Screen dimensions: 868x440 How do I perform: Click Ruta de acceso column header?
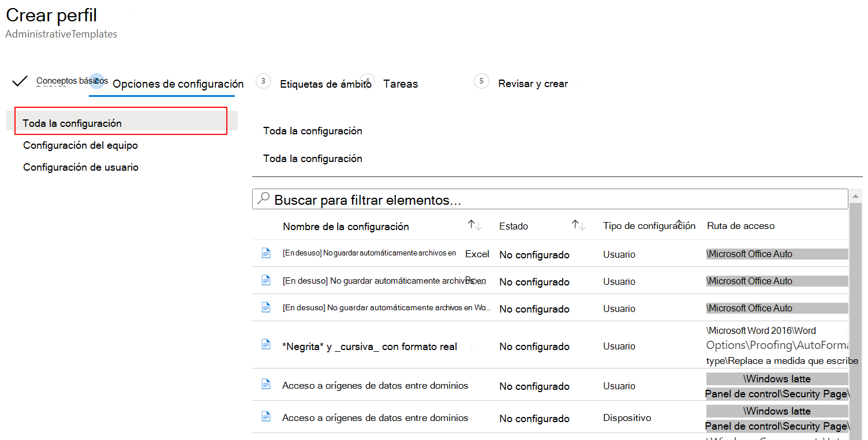click(740, 225)
